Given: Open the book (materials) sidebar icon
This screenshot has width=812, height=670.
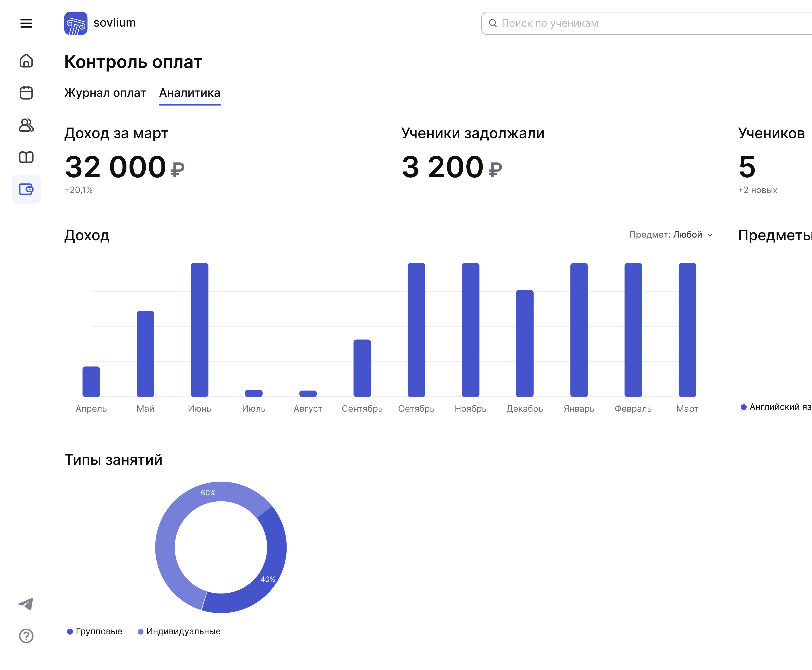Looking at the screenshot, I should [x=26, y=157].
